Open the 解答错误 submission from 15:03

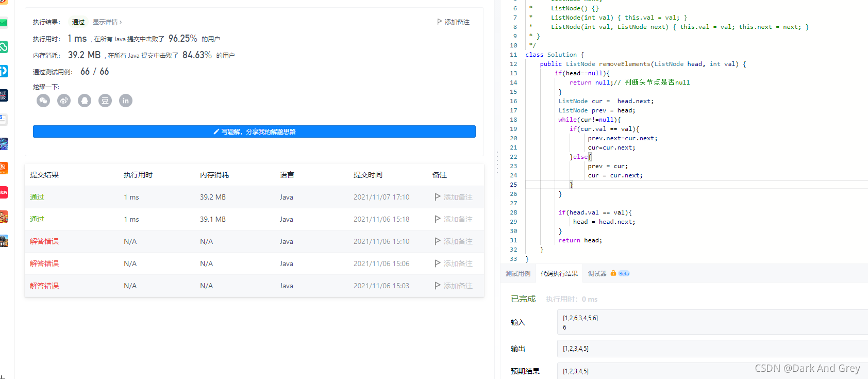coord(44,286)
